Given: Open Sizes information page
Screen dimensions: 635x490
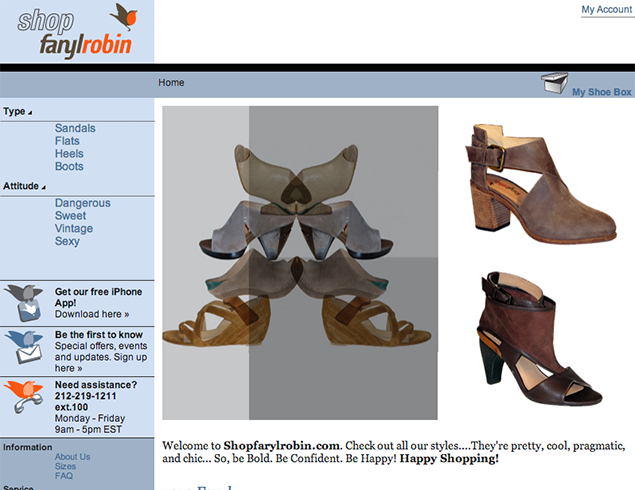Looking at the screenshot, I should 65,467.
